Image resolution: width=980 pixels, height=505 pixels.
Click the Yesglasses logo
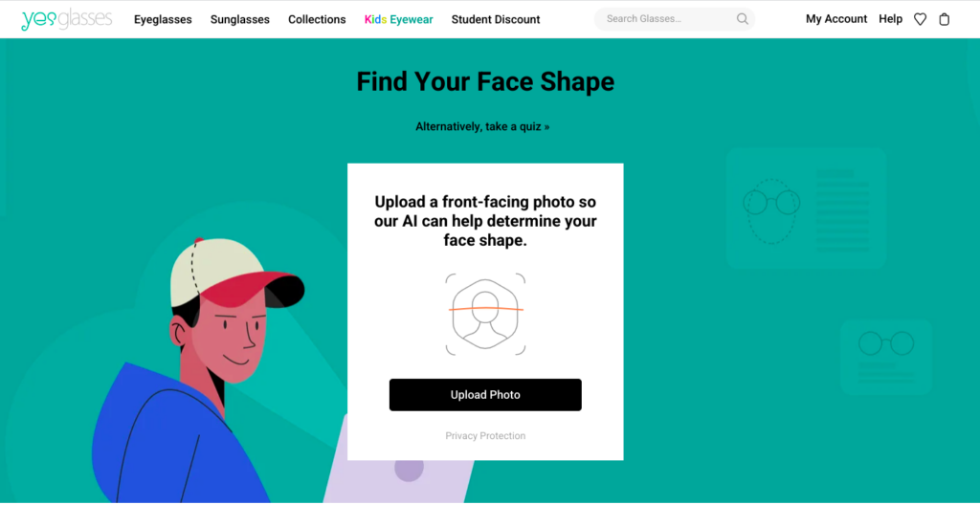[x=66, y=19]
